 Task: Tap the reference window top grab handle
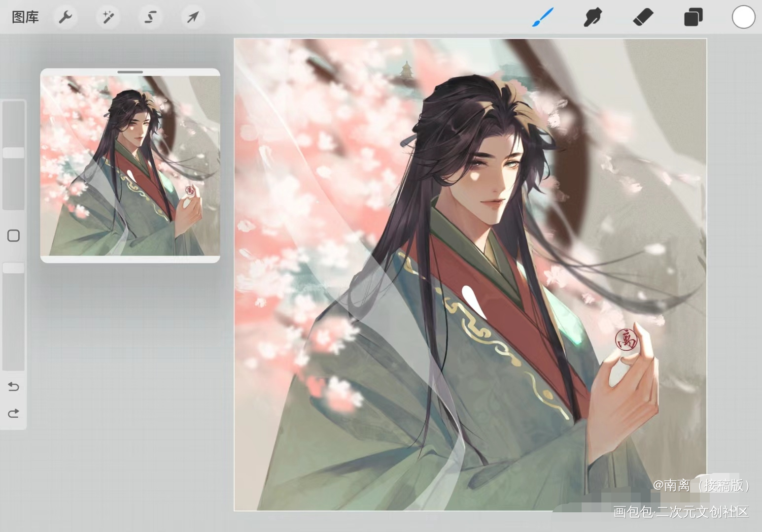pos(130,72)
